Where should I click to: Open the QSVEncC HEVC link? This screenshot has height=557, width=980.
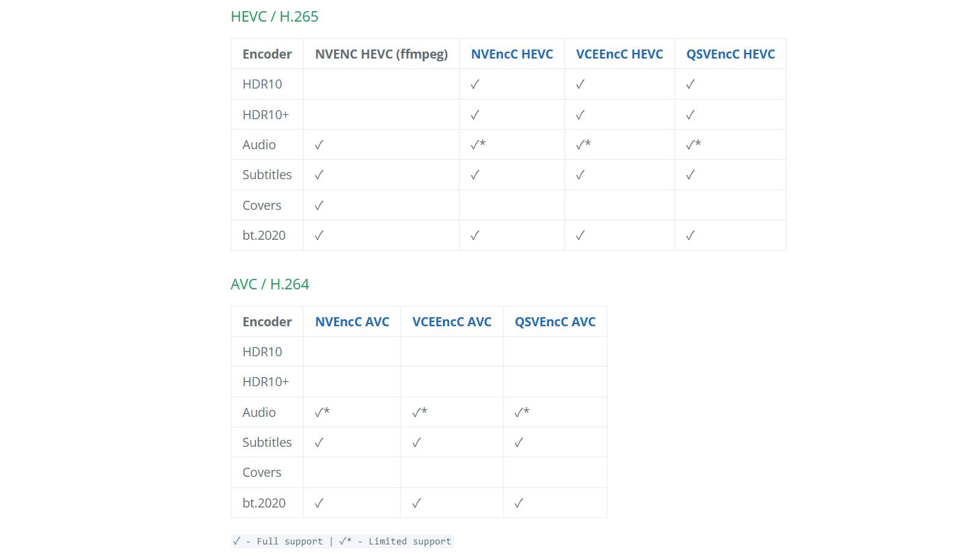click(730, 54)
